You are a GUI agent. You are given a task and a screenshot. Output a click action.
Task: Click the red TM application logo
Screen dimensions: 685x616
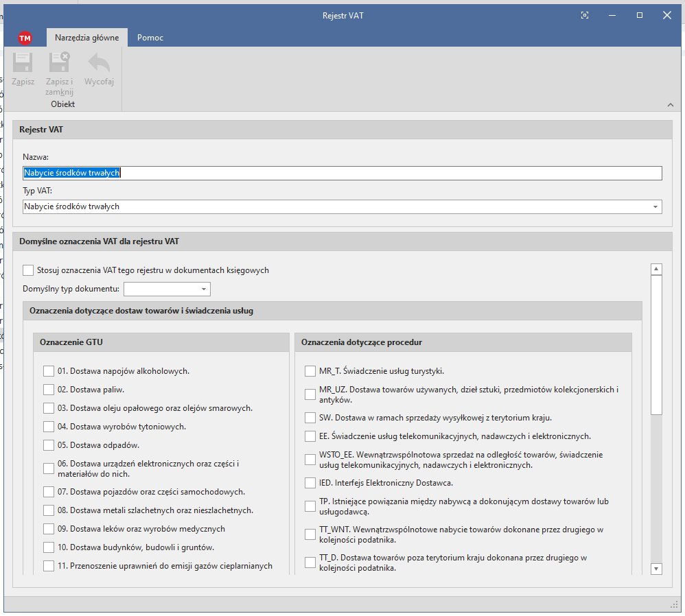[25, 38]
